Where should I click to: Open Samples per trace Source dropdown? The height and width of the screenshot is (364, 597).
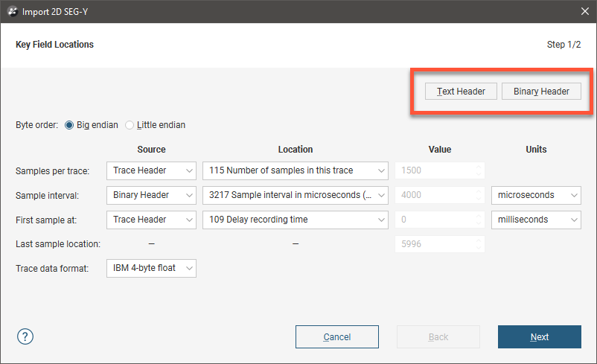pos(151,170)
